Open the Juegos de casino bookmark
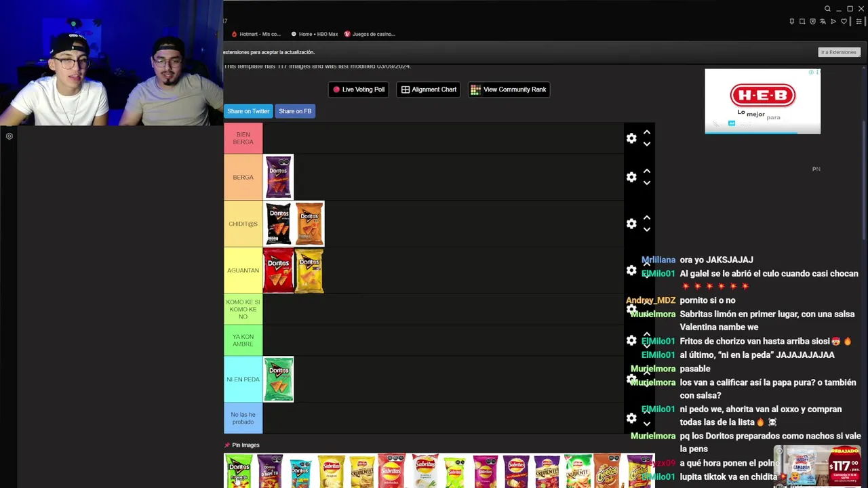Screen dimensions: 868x488 pyautogui.click(x=370, y=34)
